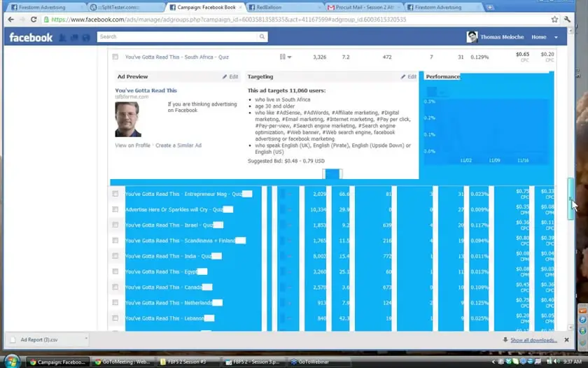This screenshot has height=368, width=588.
Task: Open the Windows Start orb
Action: tap(12, 362)
